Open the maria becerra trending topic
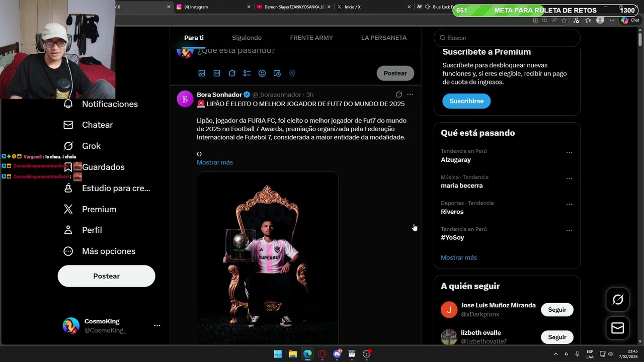Image resolution: width=644 pixels, height=362 pixels. click(x=462, y=186)
